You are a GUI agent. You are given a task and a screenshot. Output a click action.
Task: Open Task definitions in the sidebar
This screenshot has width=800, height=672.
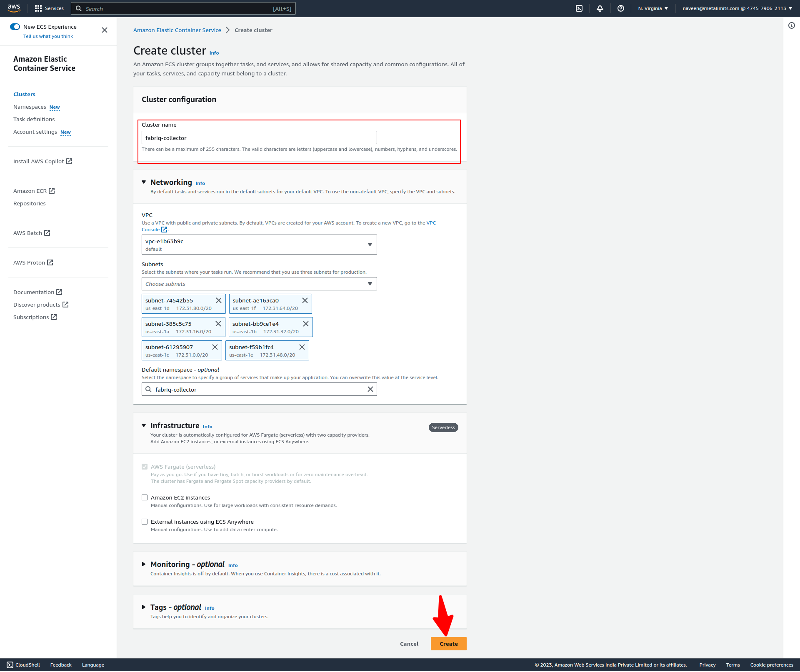pyautogui.click(x=34, y=119)
